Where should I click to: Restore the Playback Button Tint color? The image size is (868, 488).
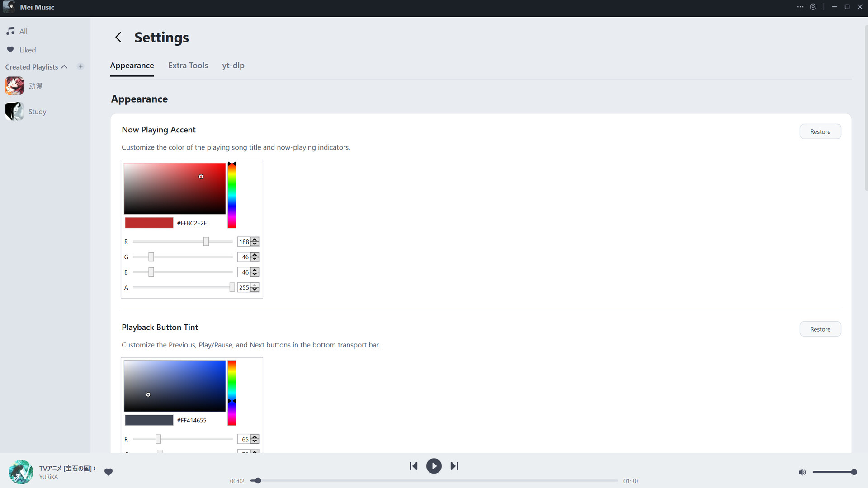[820, 329]
